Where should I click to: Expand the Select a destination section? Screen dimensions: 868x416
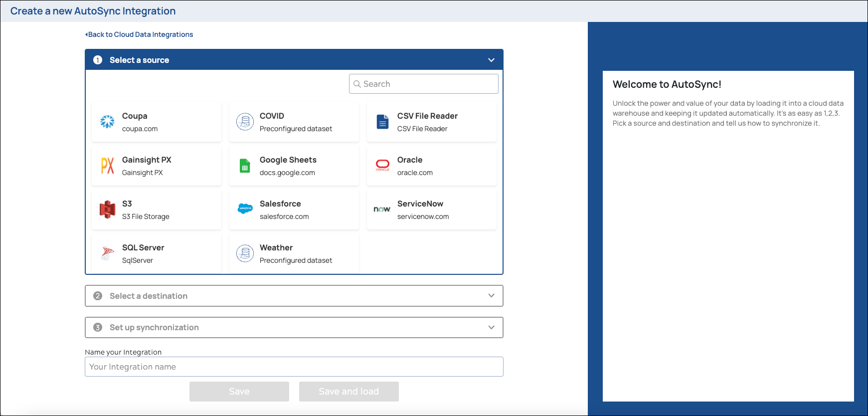pyautogui.click(x=491, y=296)
